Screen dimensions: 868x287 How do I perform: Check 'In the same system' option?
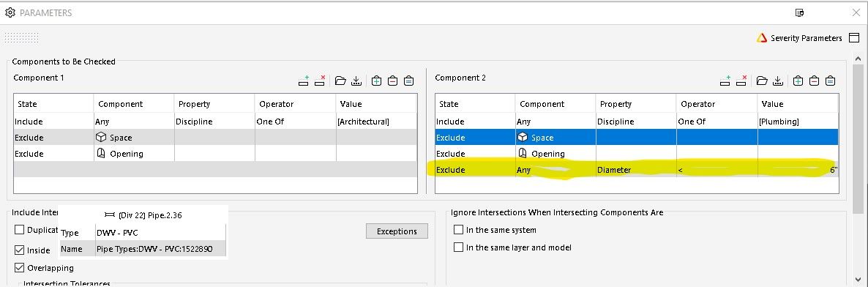[458, 230]
